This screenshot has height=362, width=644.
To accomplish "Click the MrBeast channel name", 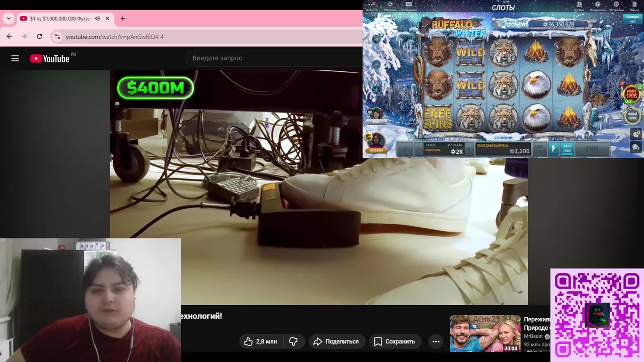I will (x=533, y=336).
